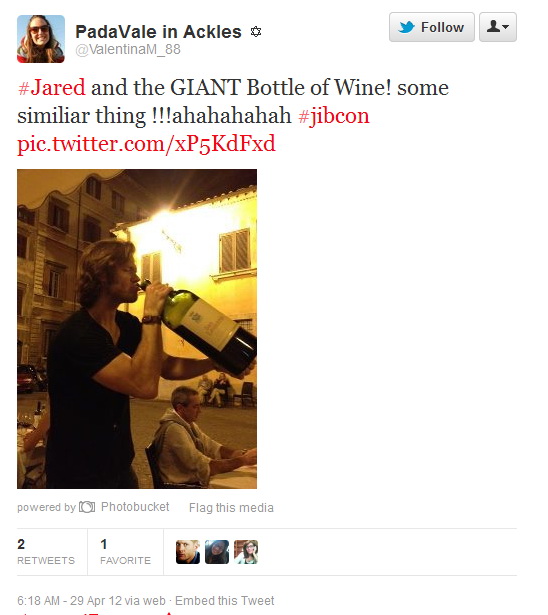
Task: Open the PadaVale in Ackles profile picture
Action: 41,39
